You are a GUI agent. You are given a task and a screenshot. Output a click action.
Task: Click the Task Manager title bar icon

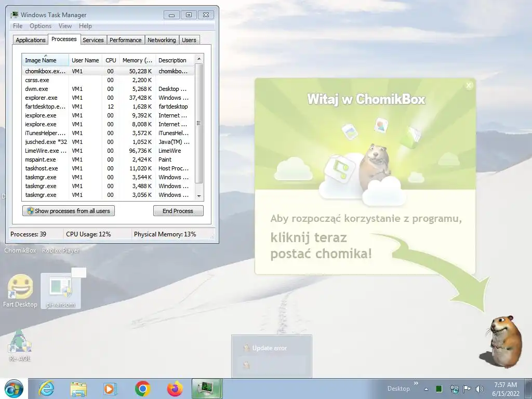[14, 15]
